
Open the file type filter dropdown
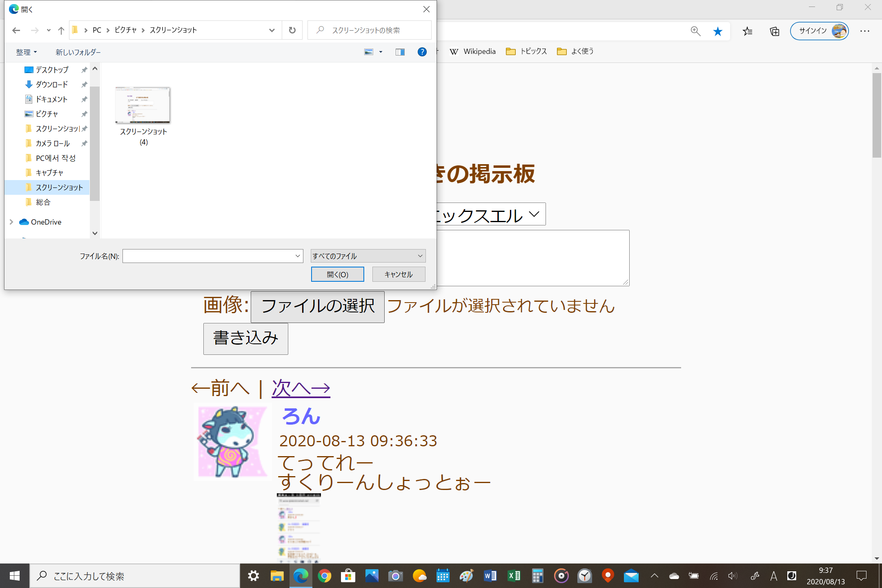pos(368,256)
